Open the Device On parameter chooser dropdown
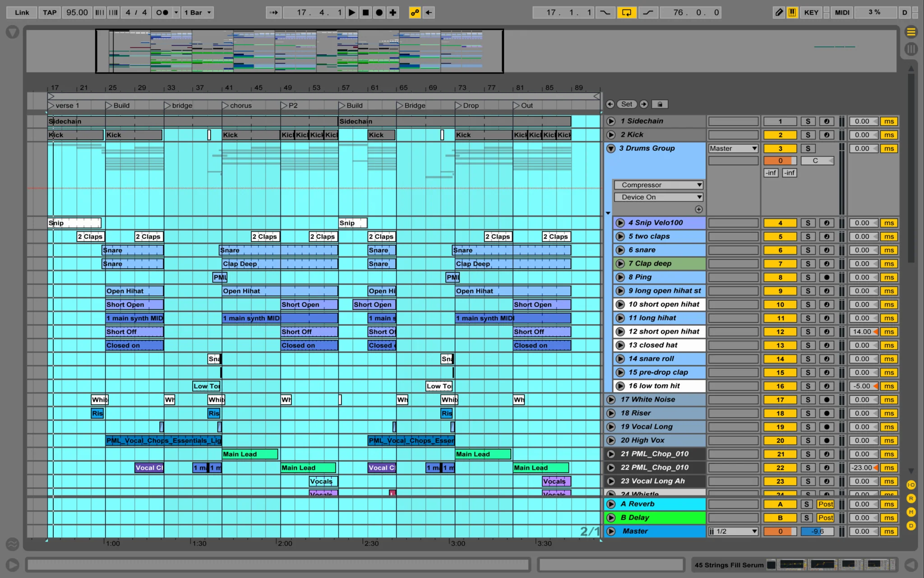The width and height of the screenshot is (924, 578). point(659,197)
